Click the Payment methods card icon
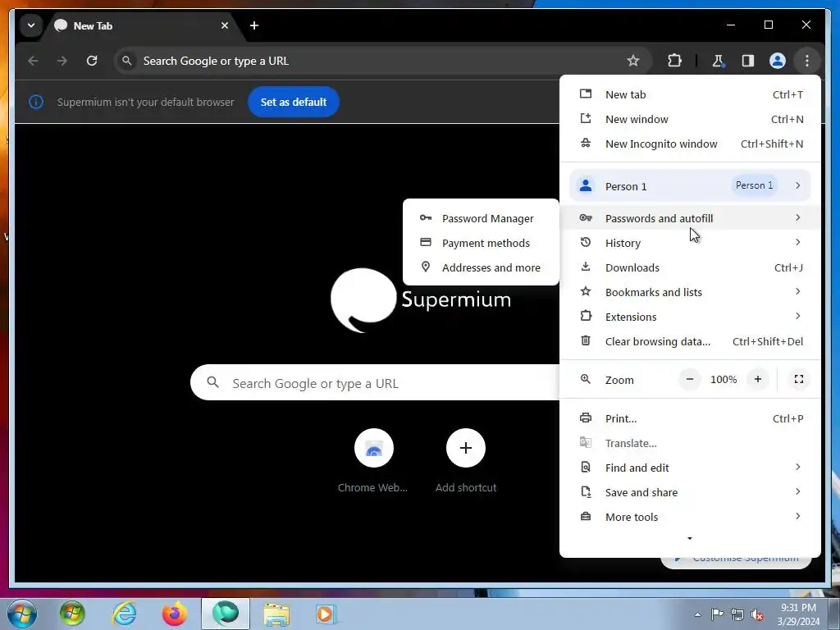Viewport: 840px width, 630px height. (426, 242)
